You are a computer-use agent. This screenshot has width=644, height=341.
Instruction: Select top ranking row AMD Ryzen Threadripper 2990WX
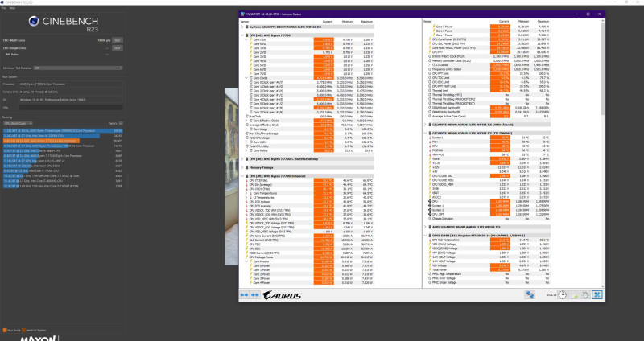pyautogui.click(x=63, y=131)
